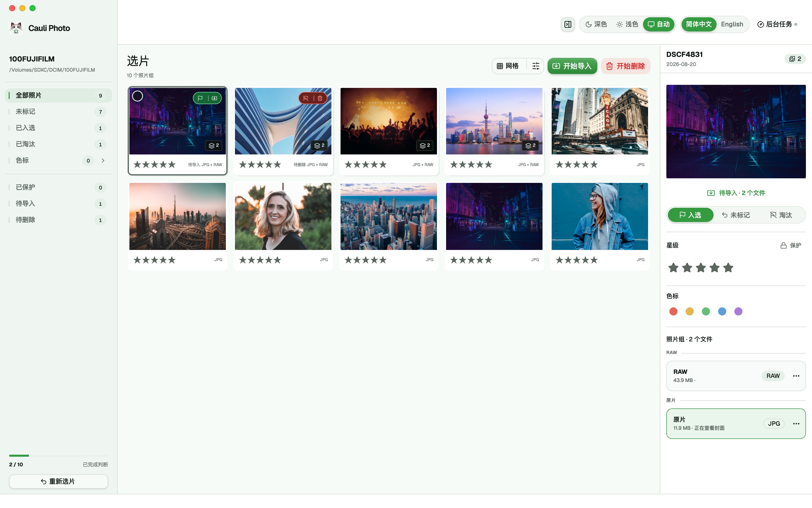Apply the purple color label
The width and height of the screenshot is (812, 508).
738,311
